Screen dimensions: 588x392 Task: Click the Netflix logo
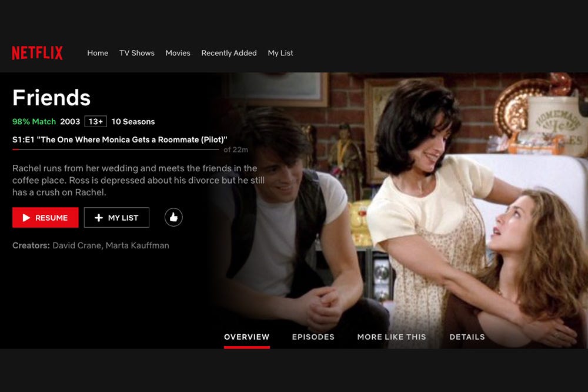37,53
